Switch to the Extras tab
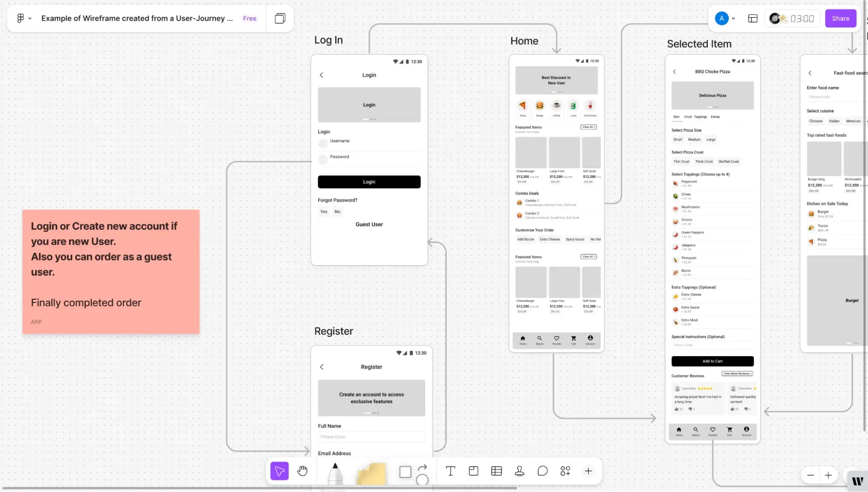The image size is (868, 492). click(715, 117)
